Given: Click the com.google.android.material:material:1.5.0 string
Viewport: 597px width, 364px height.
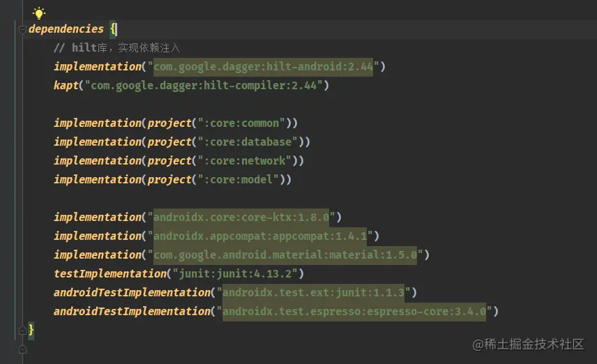Looking at the screenshot, I should click(x=285, y=255).
